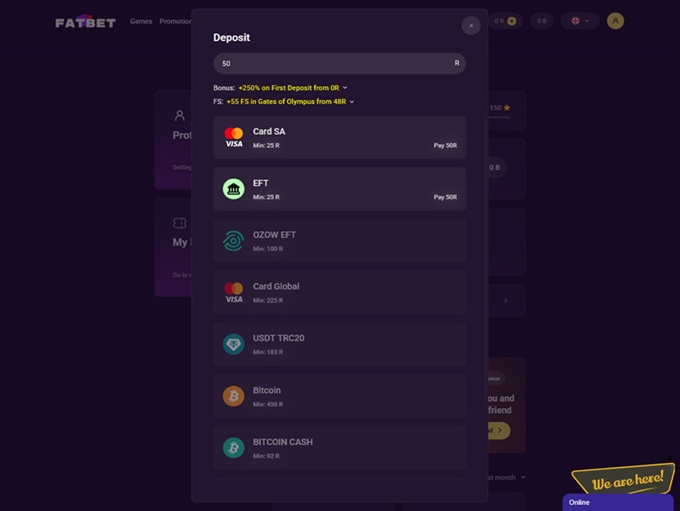Viewport: 680px width, 511px height.
Task: Click the plus icon beside balance
Action: 512,21
